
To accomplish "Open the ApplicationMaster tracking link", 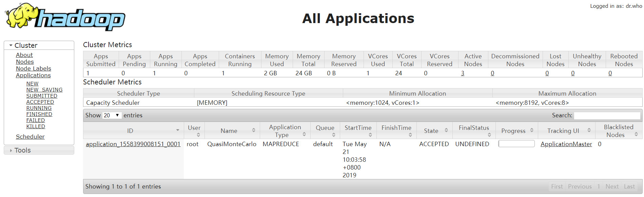I will point(566,144).
